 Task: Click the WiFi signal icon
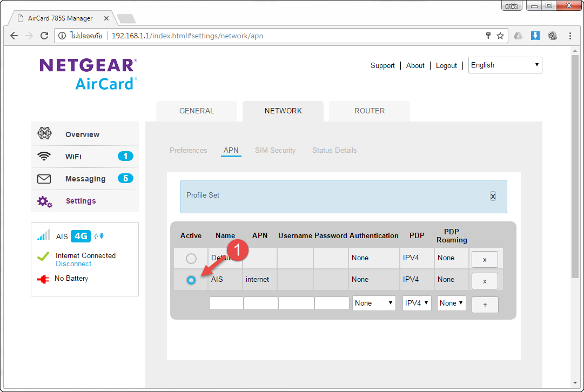click(44, 156)
